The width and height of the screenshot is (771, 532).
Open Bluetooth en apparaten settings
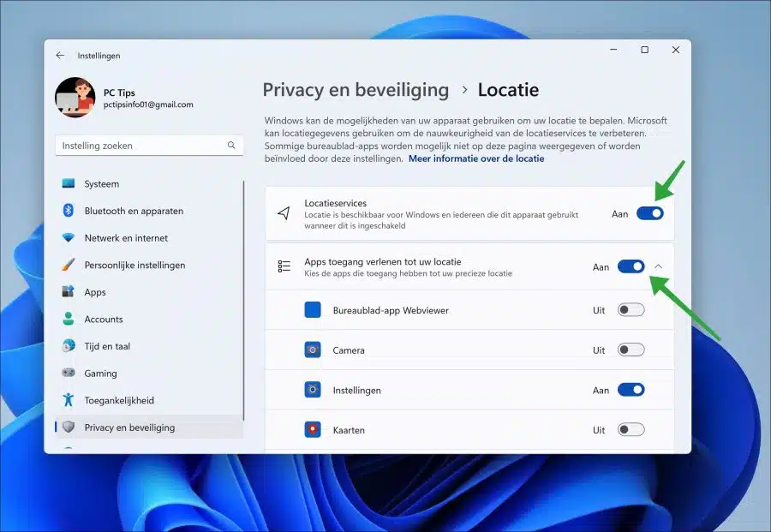149,211
